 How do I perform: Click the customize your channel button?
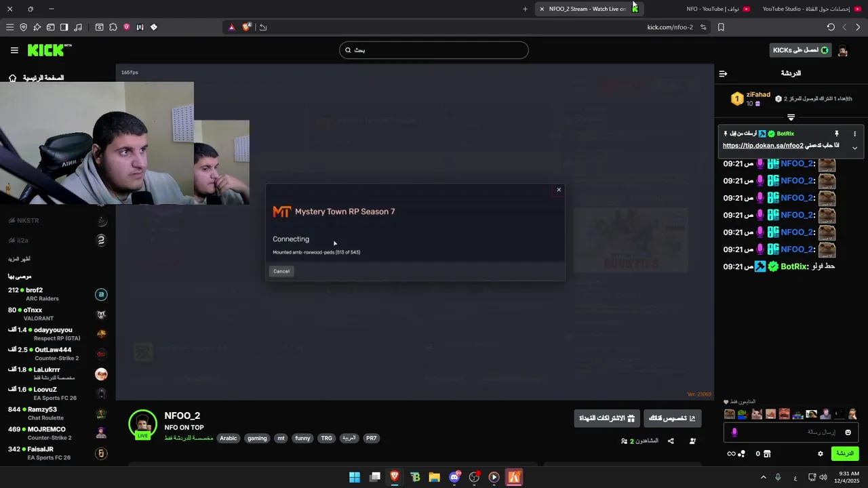[x=672, y=418]
